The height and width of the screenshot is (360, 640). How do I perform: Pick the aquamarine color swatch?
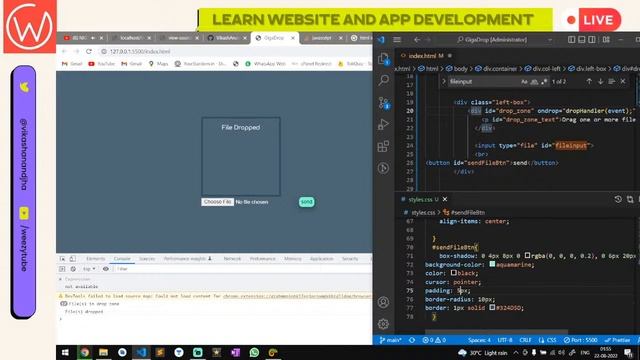[492, 264]
